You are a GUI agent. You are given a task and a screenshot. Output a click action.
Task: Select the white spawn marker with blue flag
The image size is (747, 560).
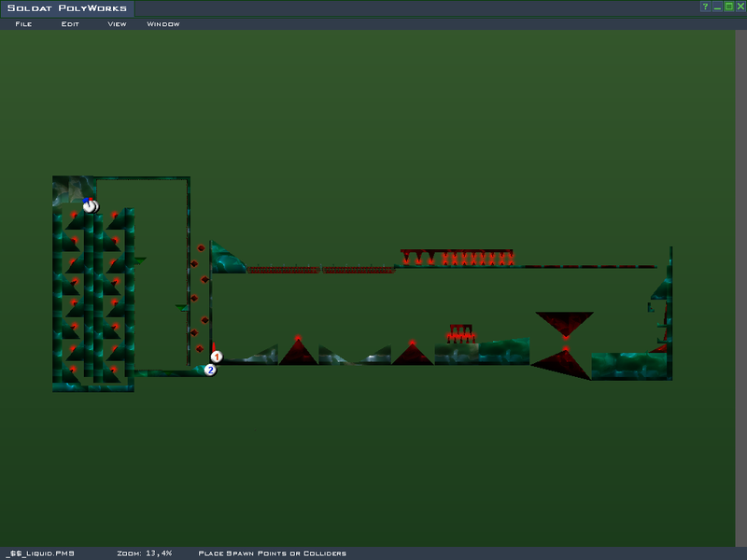(89, 205)
